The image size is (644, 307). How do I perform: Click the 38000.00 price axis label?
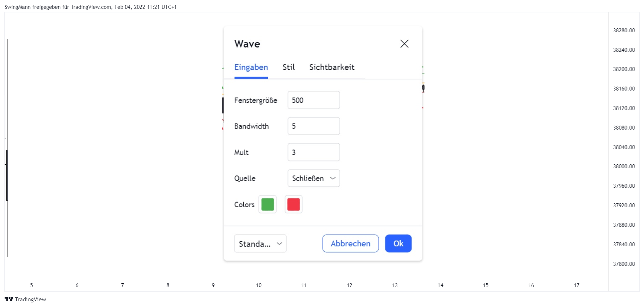point(624,166)
